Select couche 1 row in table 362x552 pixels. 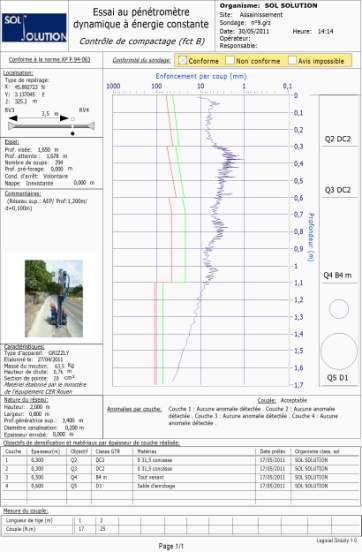point(181,460)
